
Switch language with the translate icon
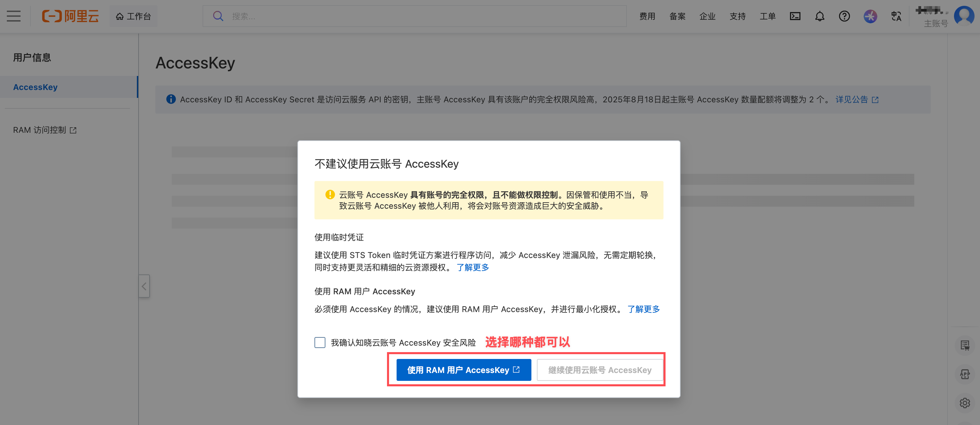pos(896,16)
